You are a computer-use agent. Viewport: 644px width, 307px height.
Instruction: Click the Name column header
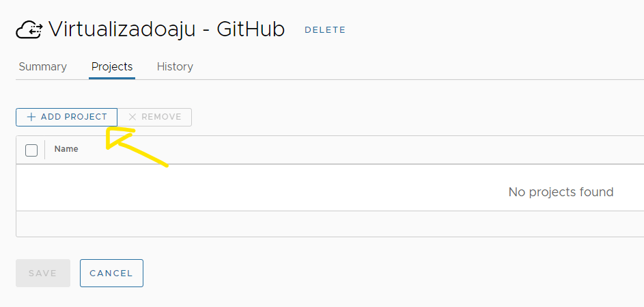(66, 149)
